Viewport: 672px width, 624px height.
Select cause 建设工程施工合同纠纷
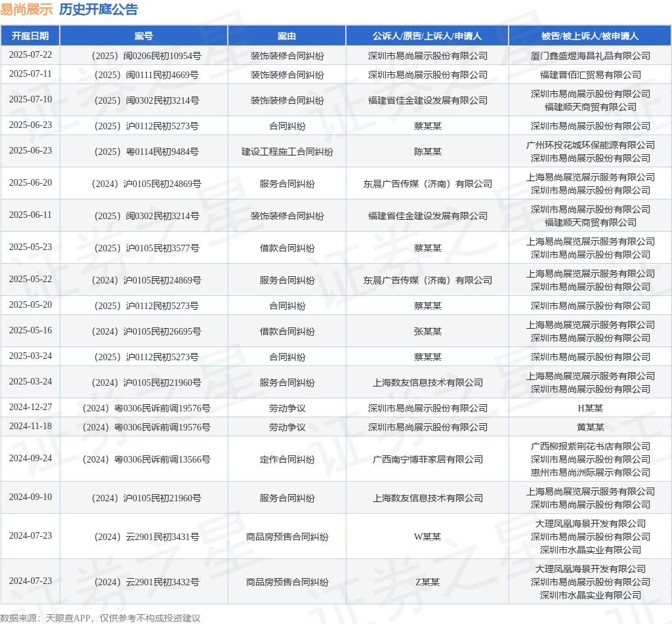[287, 152]
